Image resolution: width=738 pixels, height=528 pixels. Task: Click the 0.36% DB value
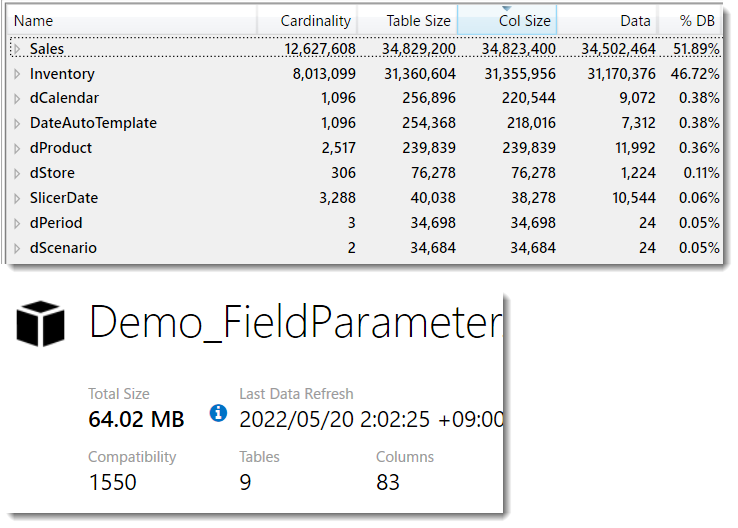pos(699,148)
